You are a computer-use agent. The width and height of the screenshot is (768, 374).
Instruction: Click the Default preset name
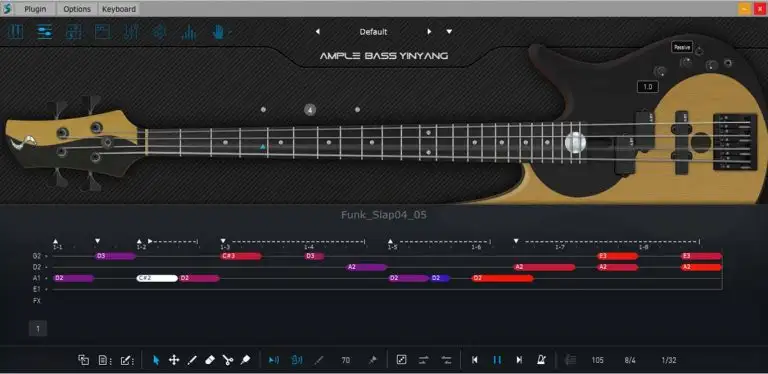click(373, 32)
